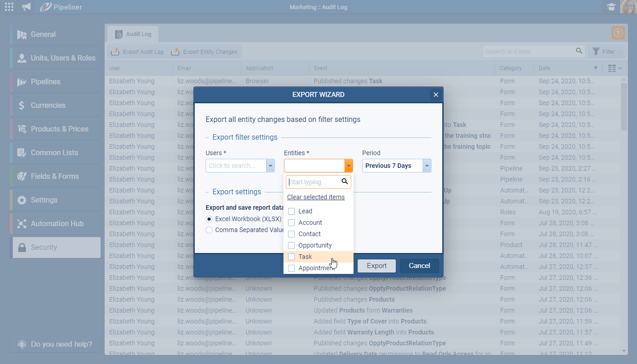Open the graduation cap learning icon
637x364 pixels.
(x=611, y=7)
